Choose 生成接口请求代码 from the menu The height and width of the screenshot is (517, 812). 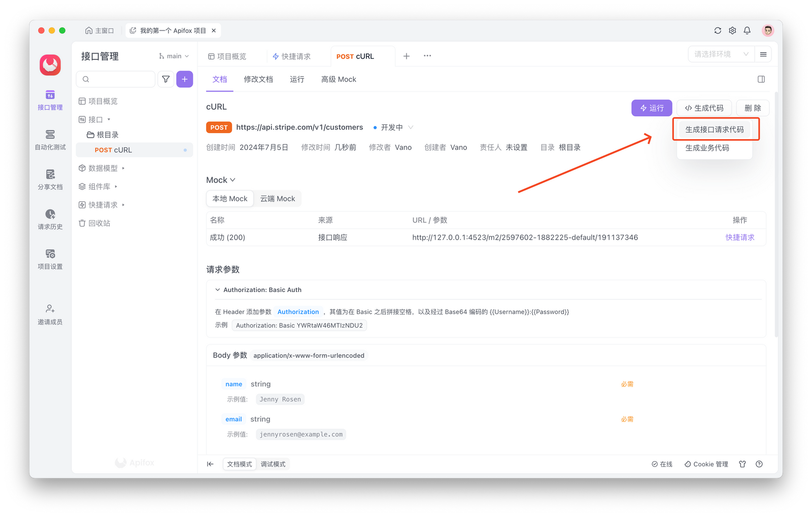pos(714,129)
